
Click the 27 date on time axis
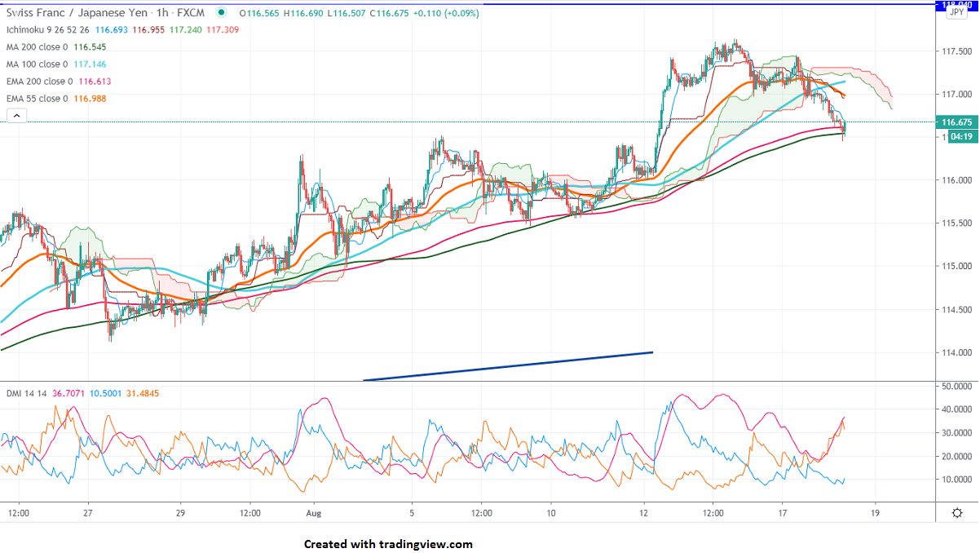click(x=88, y=513)
